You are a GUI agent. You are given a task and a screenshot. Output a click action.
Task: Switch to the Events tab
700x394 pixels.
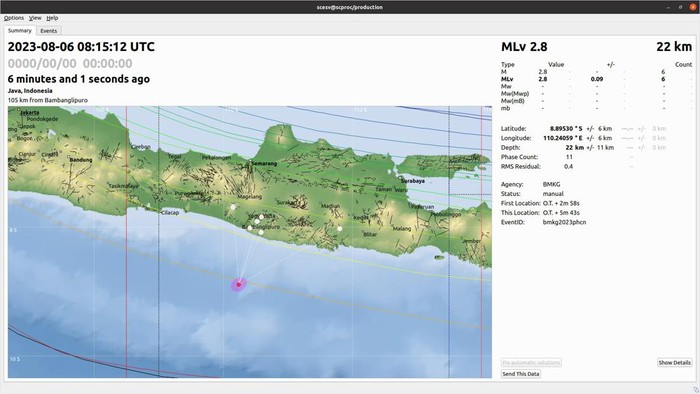49,31
